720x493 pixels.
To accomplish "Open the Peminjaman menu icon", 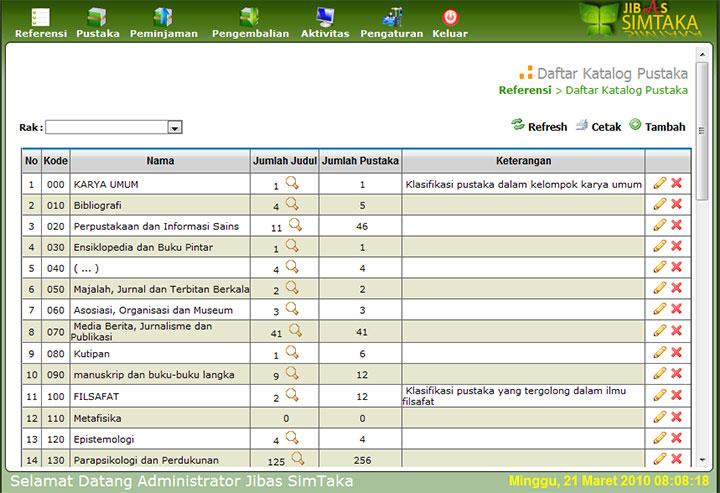I will (163, 17).
